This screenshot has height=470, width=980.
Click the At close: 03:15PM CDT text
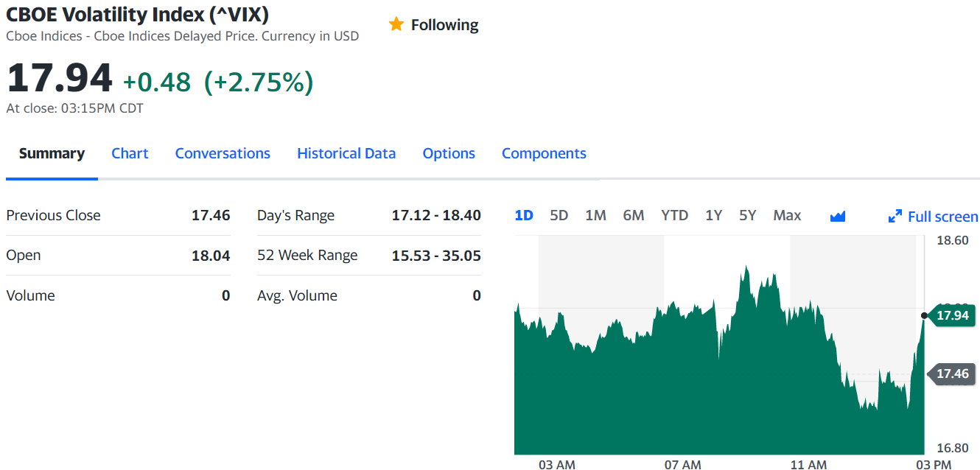[74, 108]
